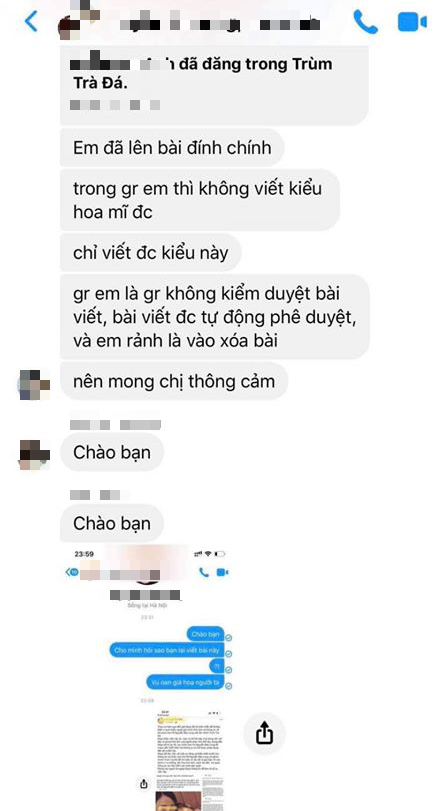The height and width of the screenshot is (811, 443).
Task: Open the blurred contact name in header
Action: (x=220, y=24)
